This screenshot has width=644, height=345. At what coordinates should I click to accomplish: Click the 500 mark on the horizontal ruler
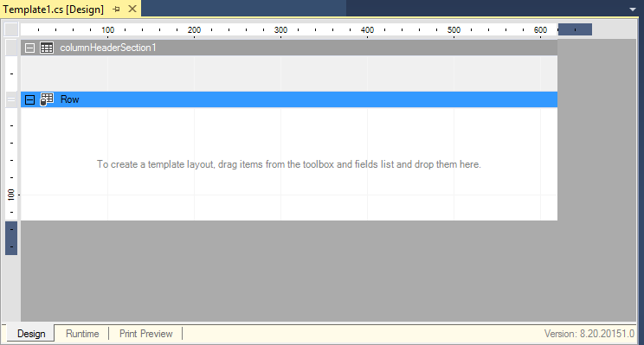click(454, 30)
